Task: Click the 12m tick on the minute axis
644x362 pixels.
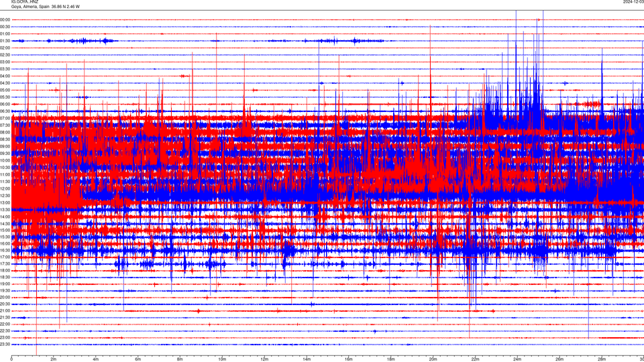Action: tap(264, 359)
